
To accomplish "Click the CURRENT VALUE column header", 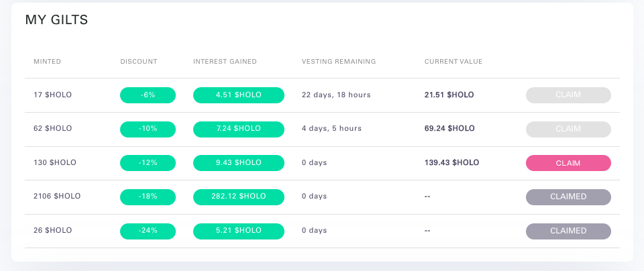I will (x=453, y=62).
